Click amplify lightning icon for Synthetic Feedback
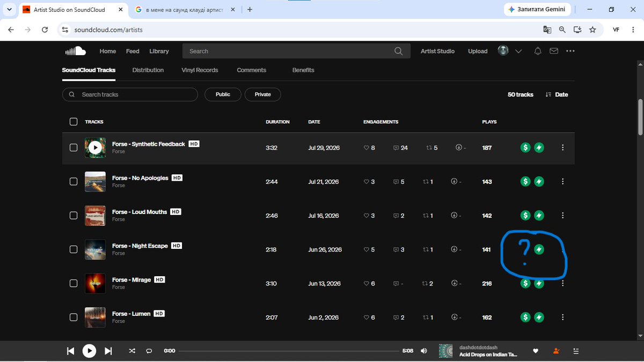This screenshot has height=362, width=644. (x=539, y=147)
